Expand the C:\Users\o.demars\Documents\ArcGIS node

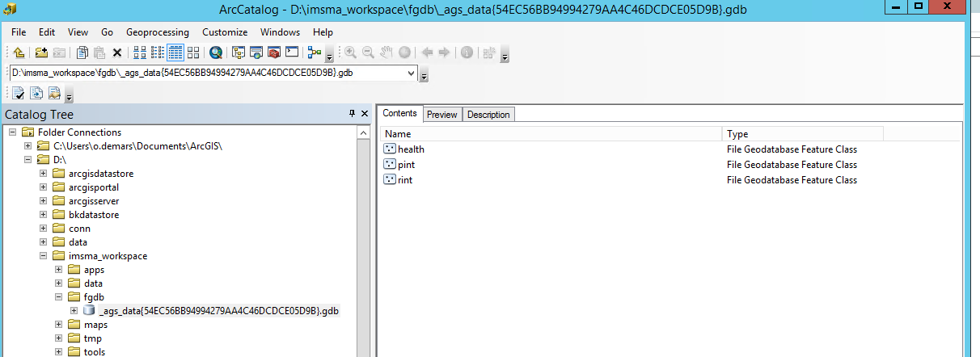pos(27,146)
